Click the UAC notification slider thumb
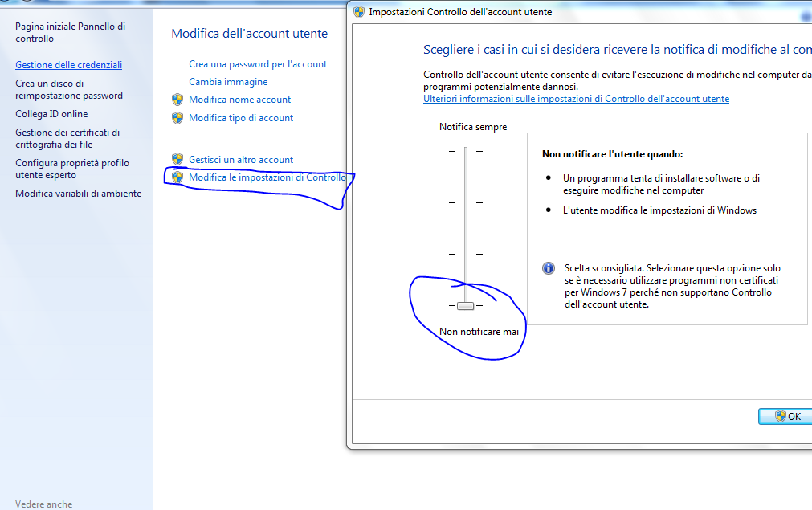 click(466, 305)
